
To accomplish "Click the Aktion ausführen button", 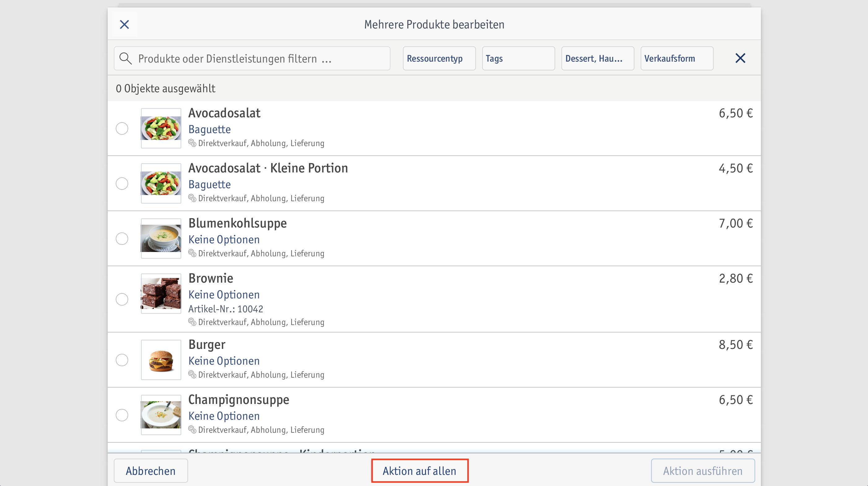I will click(703, 471).
